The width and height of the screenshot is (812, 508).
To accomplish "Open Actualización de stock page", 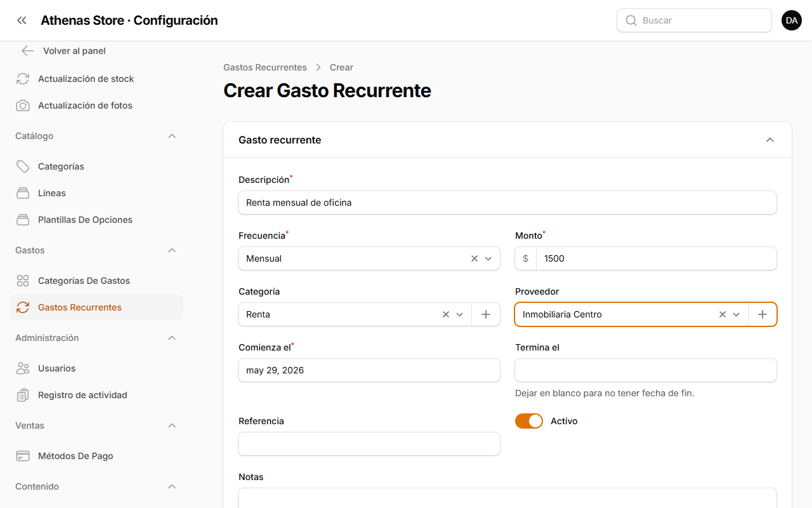I will click(x=96, y=79).
